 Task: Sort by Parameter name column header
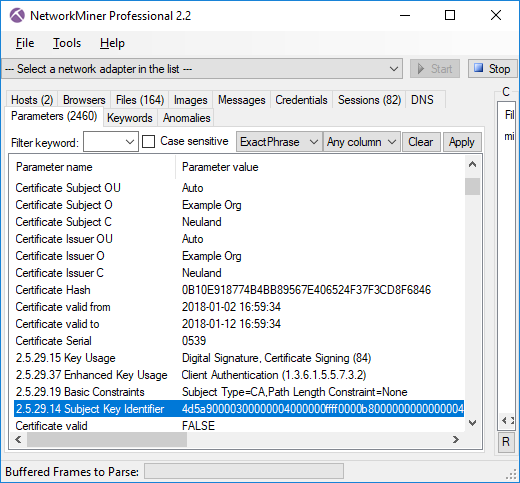[x=94, y=167]
